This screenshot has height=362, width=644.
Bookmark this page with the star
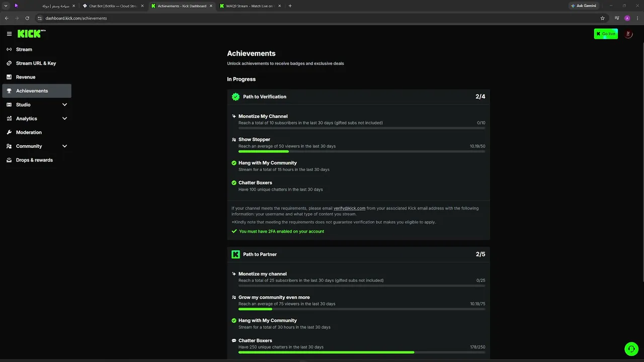[x=602, y=18]
